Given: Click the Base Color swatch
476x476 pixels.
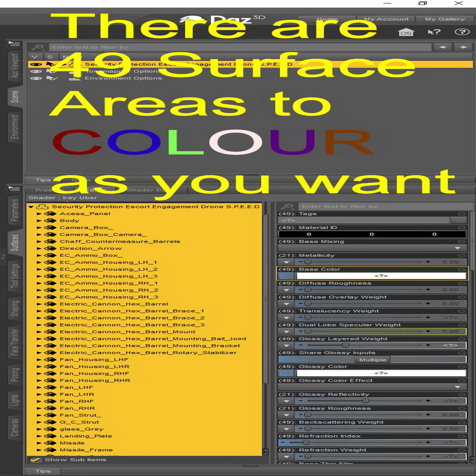Looking at the screenshot, I should click(x=381, y=276).
